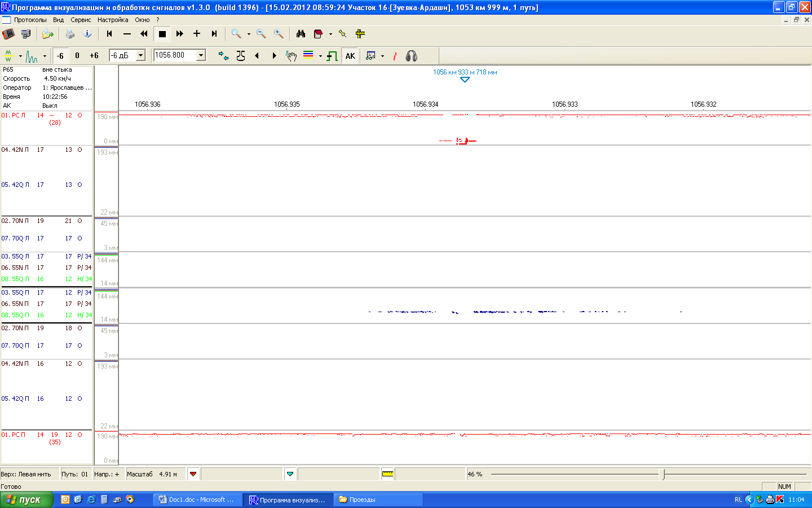Toggle the +6 gain button

(94, 56)
